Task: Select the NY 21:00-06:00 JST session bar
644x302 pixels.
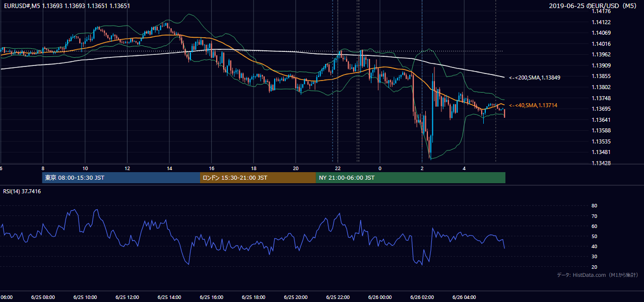Action: [x=411, y=178]
